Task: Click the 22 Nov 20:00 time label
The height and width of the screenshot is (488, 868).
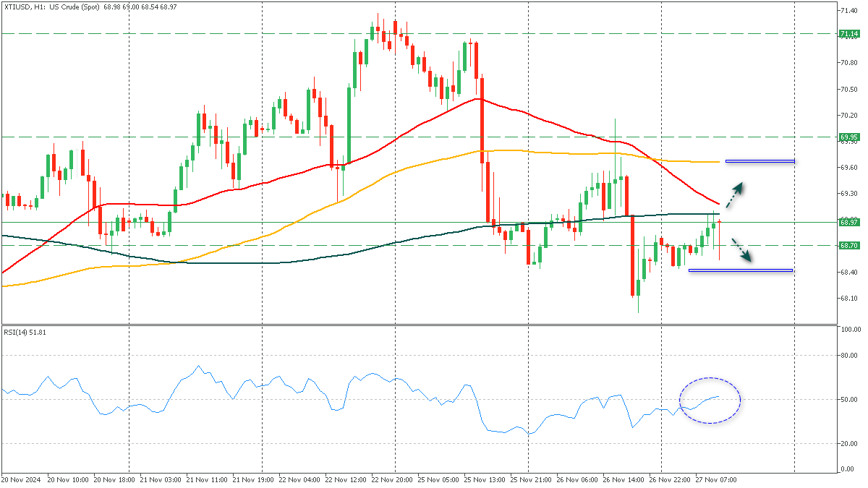Action: pos(393,479)
